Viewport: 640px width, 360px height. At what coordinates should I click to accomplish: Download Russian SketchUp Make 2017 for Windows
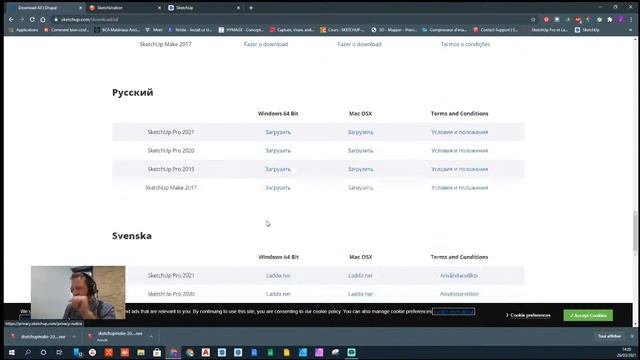278,188
